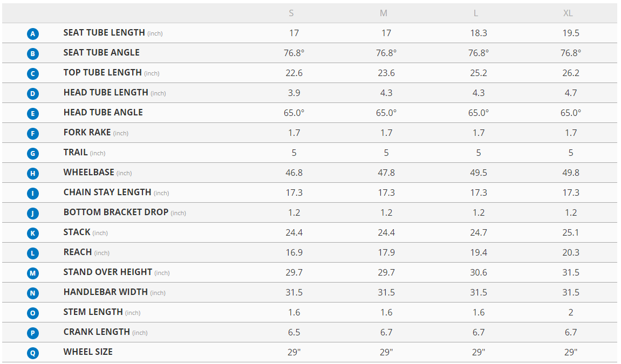Click the Stand Over Height label
Viewport: 621px width, 364px height.
click(108, 272)
